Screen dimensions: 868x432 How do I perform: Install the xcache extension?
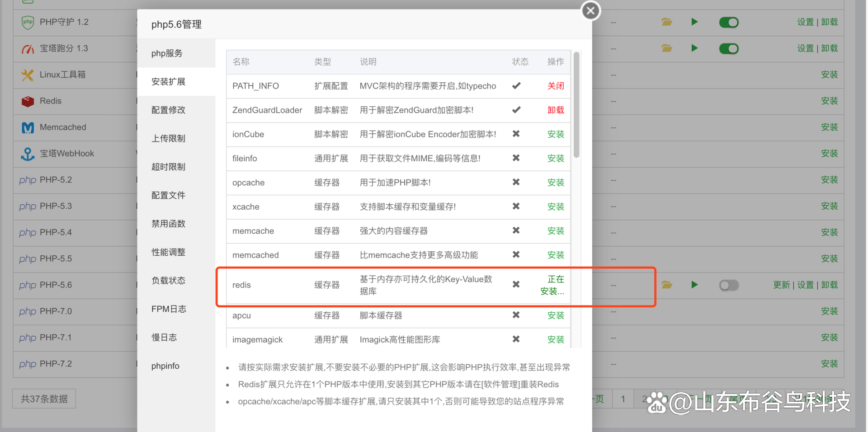(556, 207)
